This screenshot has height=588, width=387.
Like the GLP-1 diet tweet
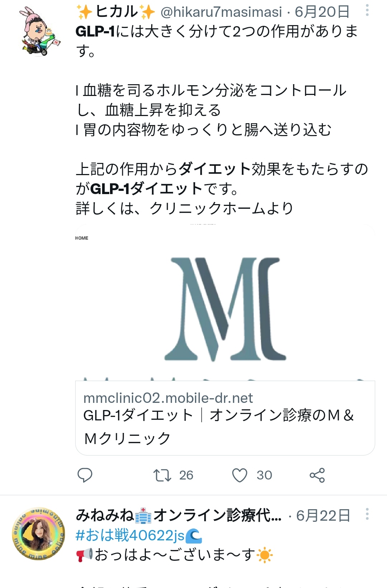point(240,475)
